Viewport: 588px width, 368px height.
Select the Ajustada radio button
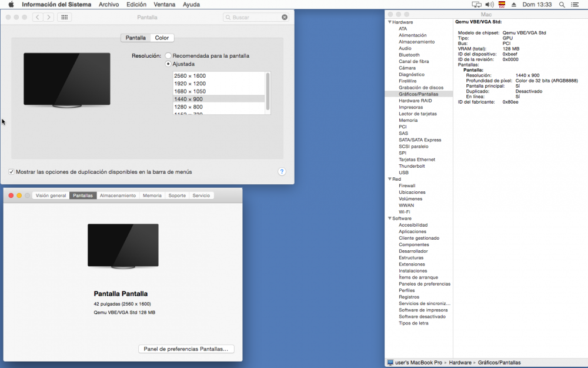[168, 64]
